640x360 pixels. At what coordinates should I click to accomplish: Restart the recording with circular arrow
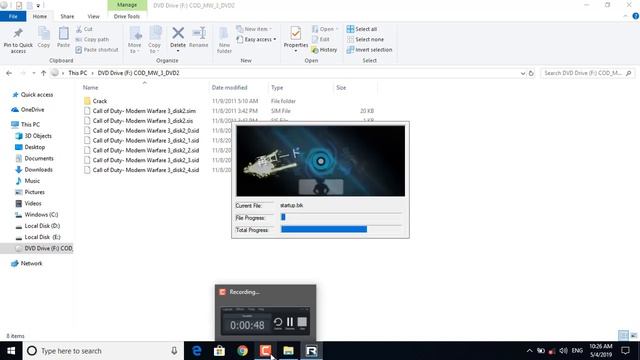278,322
